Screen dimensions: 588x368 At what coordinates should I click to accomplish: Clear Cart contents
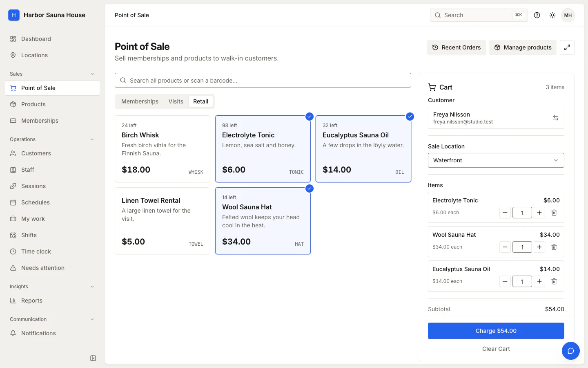point(496,349)
